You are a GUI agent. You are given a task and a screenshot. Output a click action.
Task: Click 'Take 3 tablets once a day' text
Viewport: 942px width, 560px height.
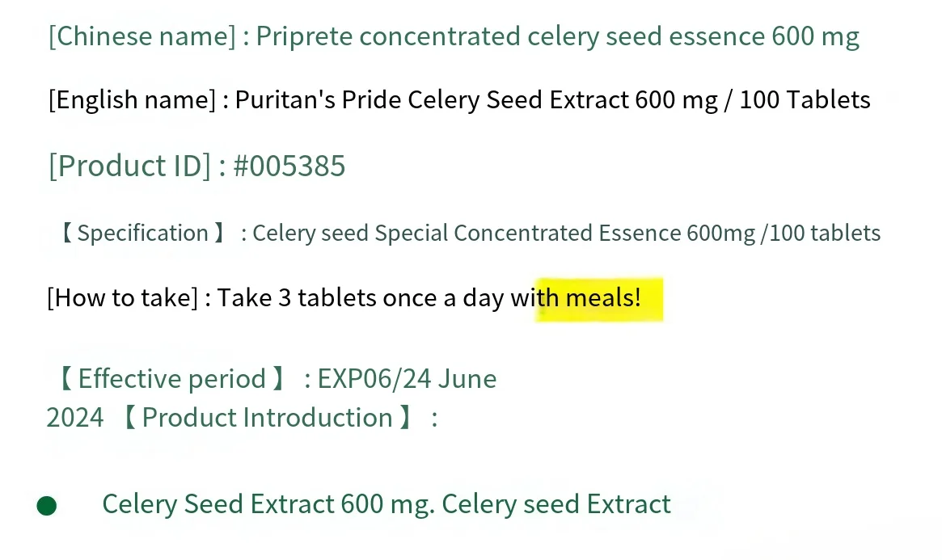point(360,297)
